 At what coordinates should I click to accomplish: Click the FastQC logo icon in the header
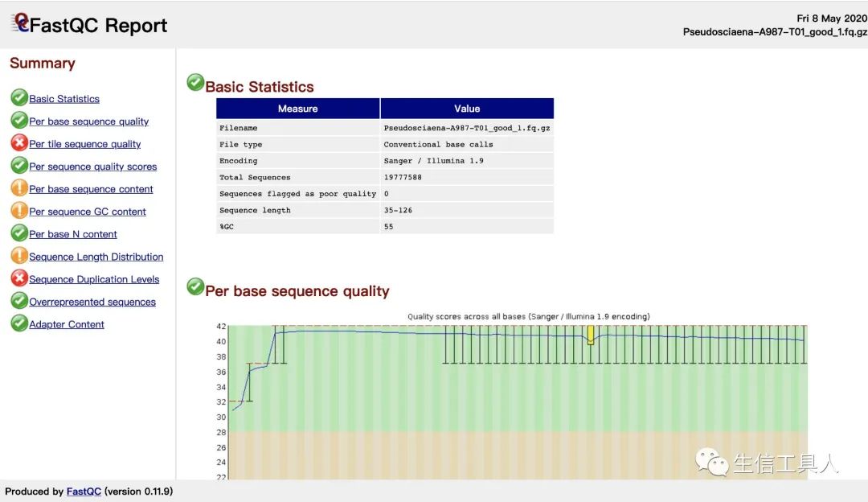pyautogui.click(x=20, y=23)
